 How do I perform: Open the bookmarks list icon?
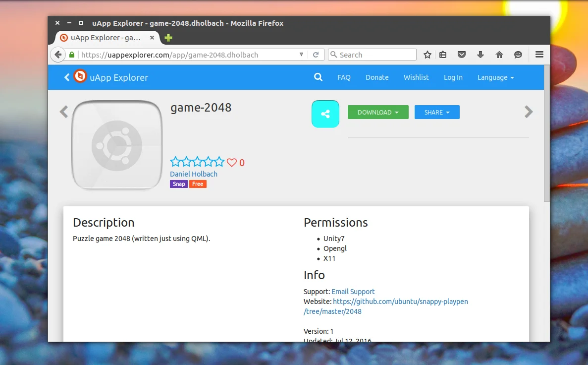[443, 55]
